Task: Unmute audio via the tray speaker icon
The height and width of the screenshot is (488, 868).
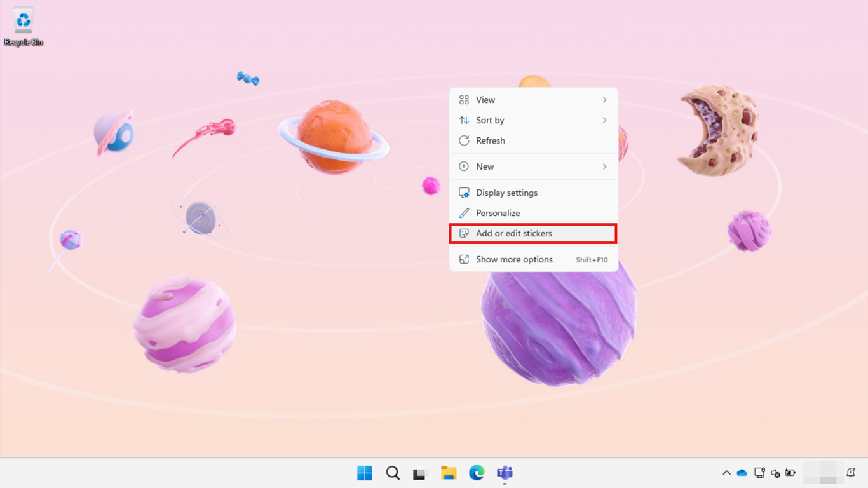Action: (776, 472)
